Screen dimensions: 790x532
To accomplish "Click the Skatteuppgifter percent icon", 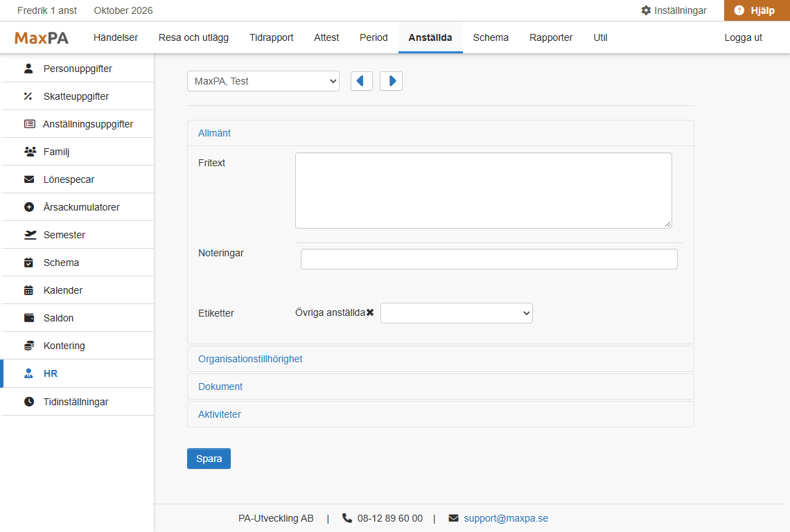I will click(28, 96).
